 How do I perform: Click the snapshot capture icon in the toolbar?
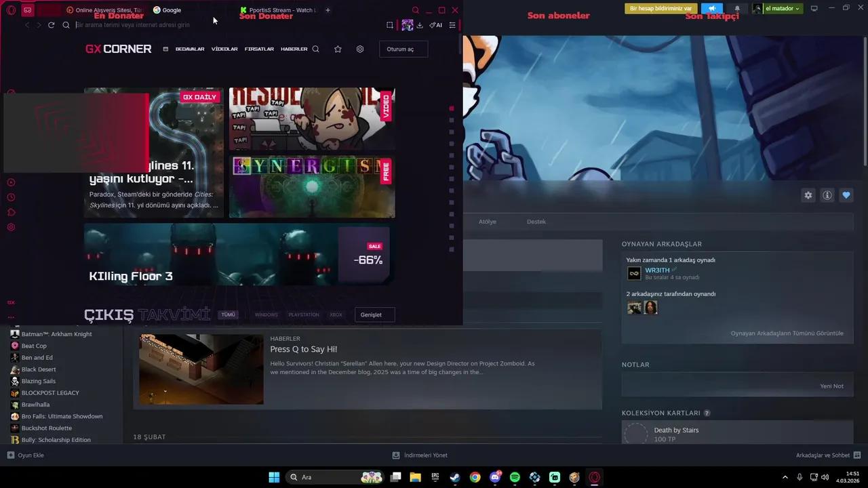pos(390,25)
